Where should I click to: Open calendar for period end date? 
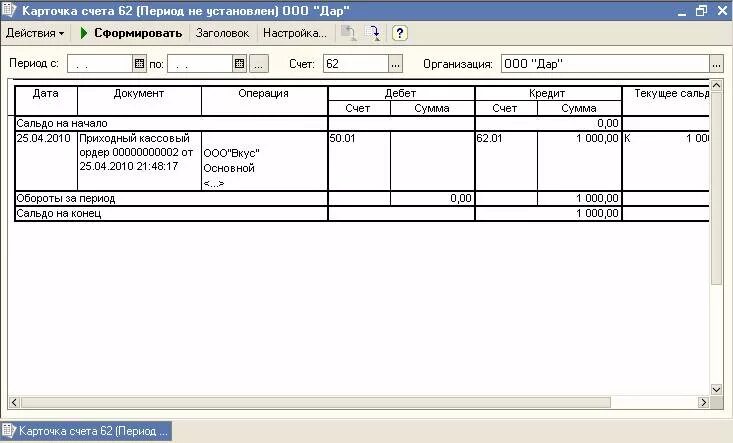click(239, 64)
